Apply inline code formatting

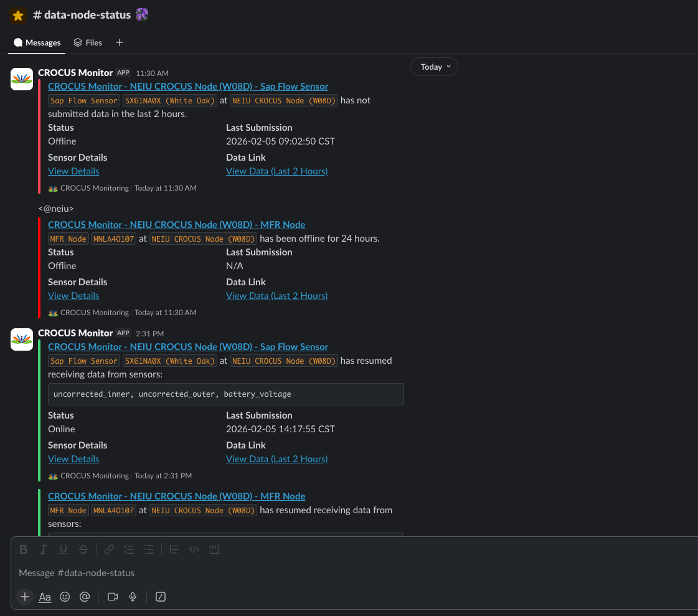pos(194,549)
